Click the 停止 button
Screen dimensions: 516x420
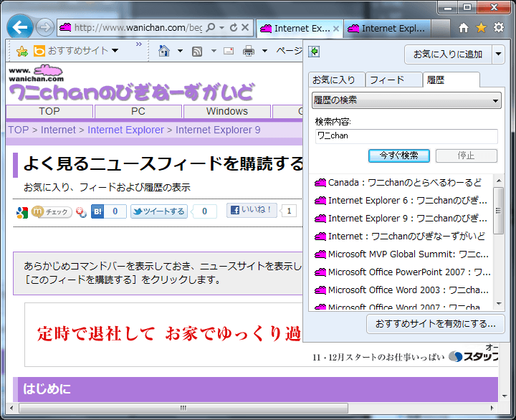pyautogui.click(x=466, y=156)
